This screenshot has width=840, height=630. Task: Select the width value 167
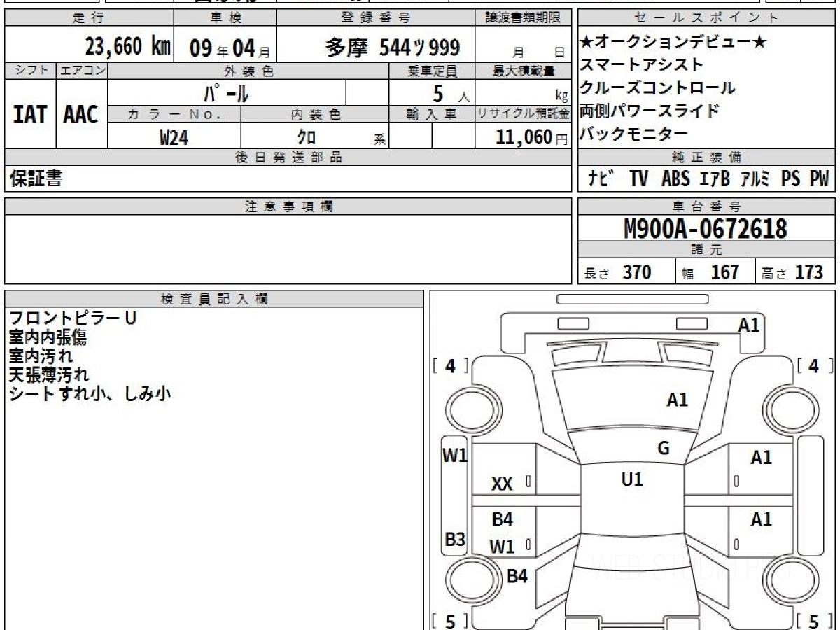725,272
